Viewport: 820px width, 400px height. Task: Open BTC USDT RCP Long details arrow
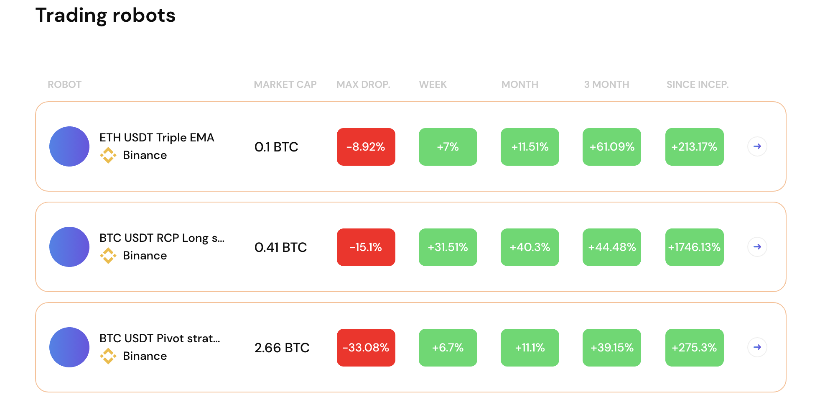coord(757,247)
